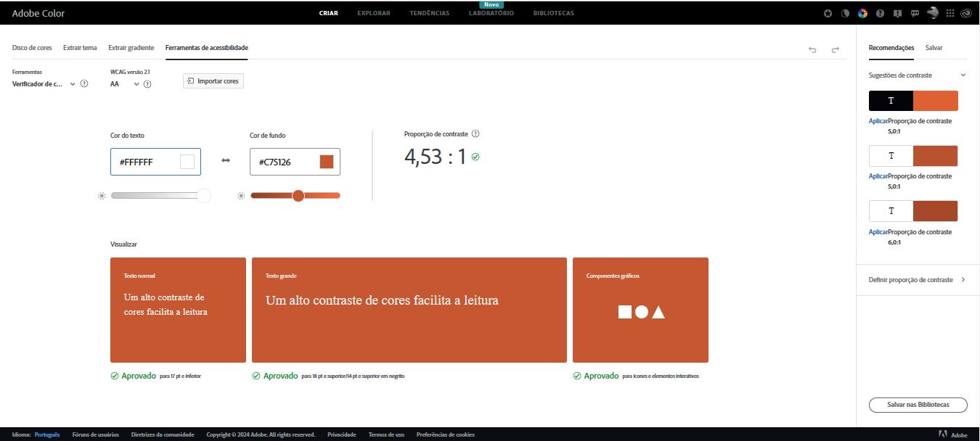Click the Componentes gráficos preview card
The width and height of the screenshot is (980, 441).
(640, 310)
